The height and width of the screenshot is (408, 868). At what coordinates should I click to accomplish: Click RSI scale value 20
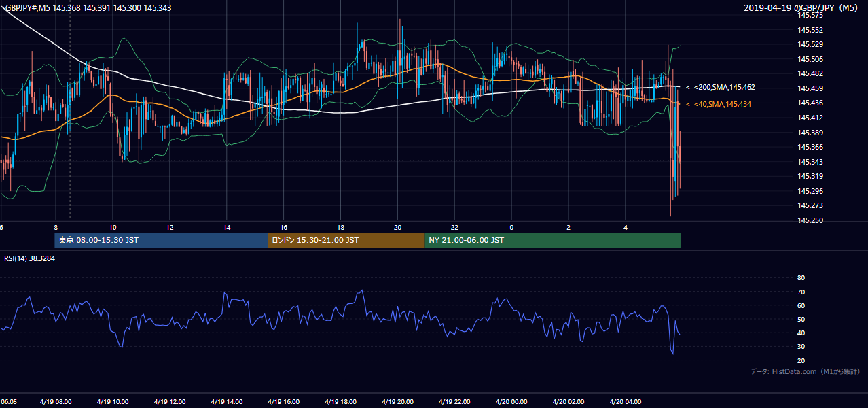[x=801, y=360]
